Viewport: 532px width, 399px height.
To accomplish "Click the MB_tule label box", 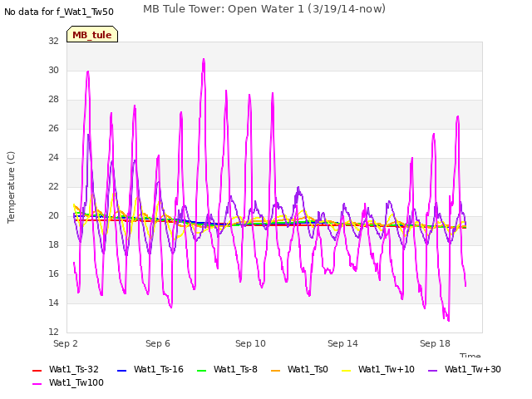I will (92, 34).
